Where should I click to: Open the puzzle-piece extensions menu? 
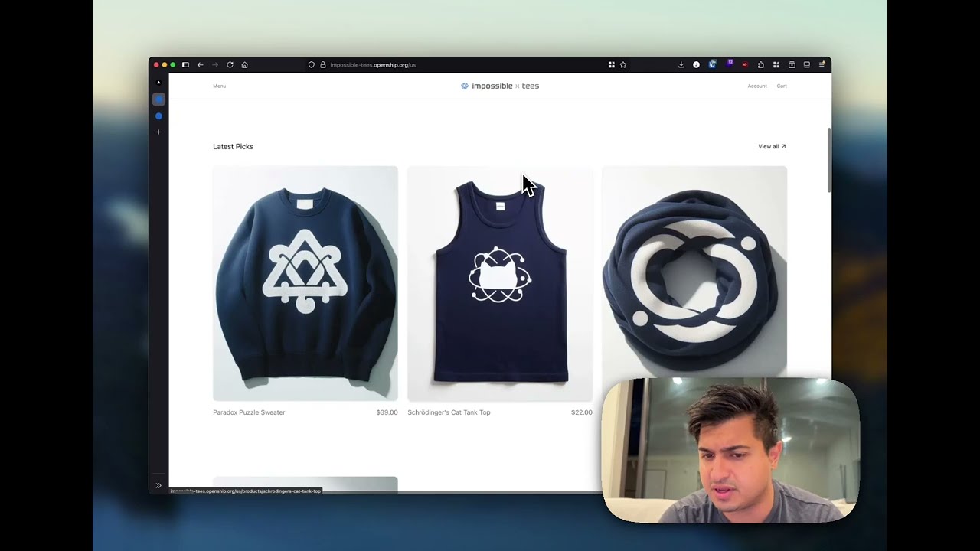(x=760, y=65)
